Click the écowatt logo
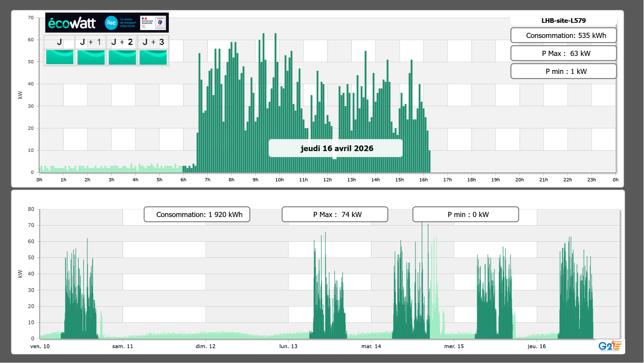Screen dimensions: 644x363 pyautogui.click(x=72, y=23)
